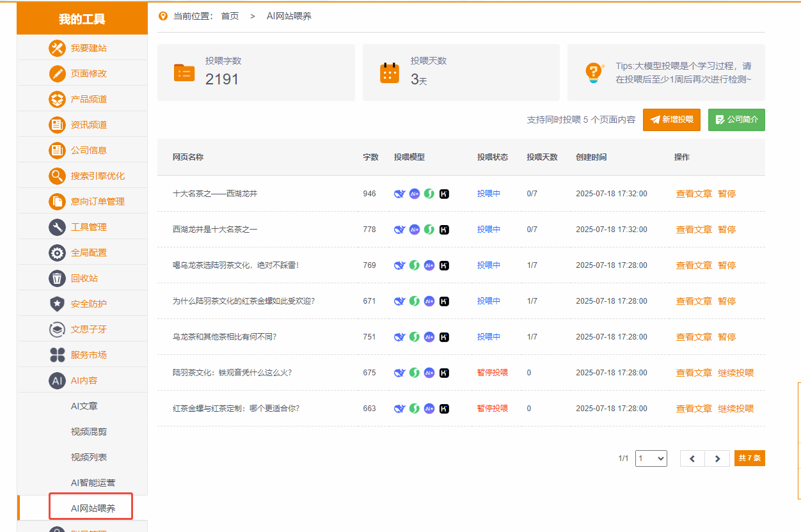Click green model icon in 陆羽茶文化：铁观音 row
This screenshot has width=801, height=532.
pyautogui.click(x=415, y=373)
